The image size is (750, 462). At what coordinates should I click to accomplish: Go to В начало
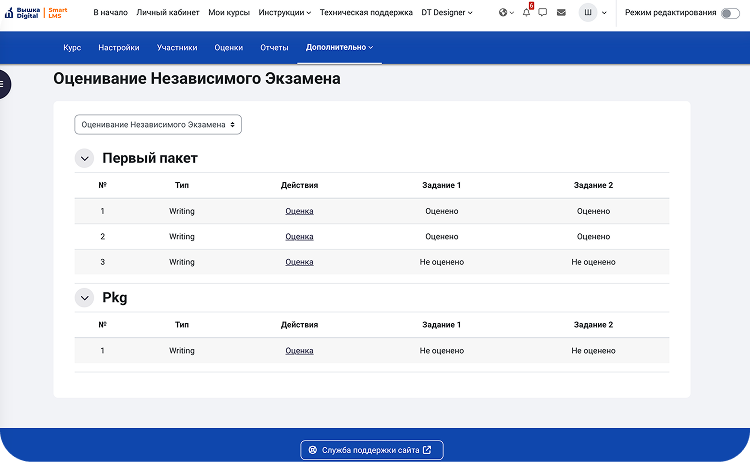click(x=110, y=12)
